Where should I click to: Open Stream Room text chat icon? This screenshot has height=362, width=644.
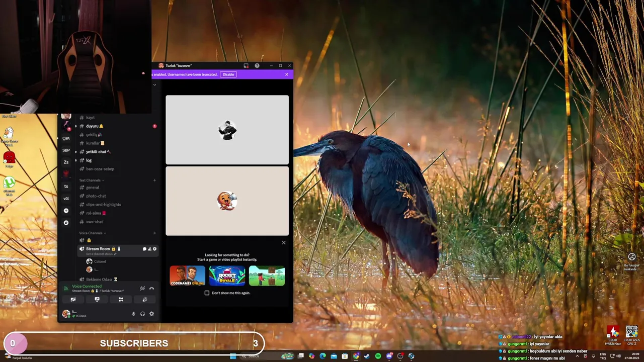coord(144,249)
